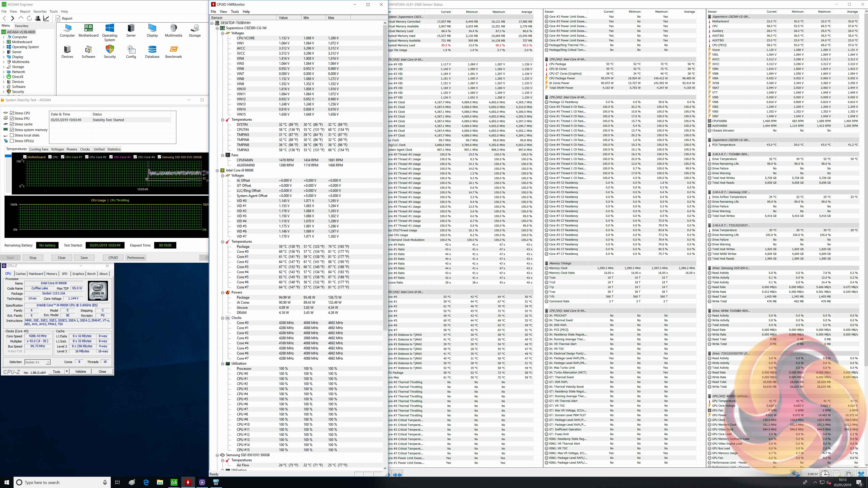
Task: Enable the Stress GPU(s) checkbox
Action: coord(12,141)
